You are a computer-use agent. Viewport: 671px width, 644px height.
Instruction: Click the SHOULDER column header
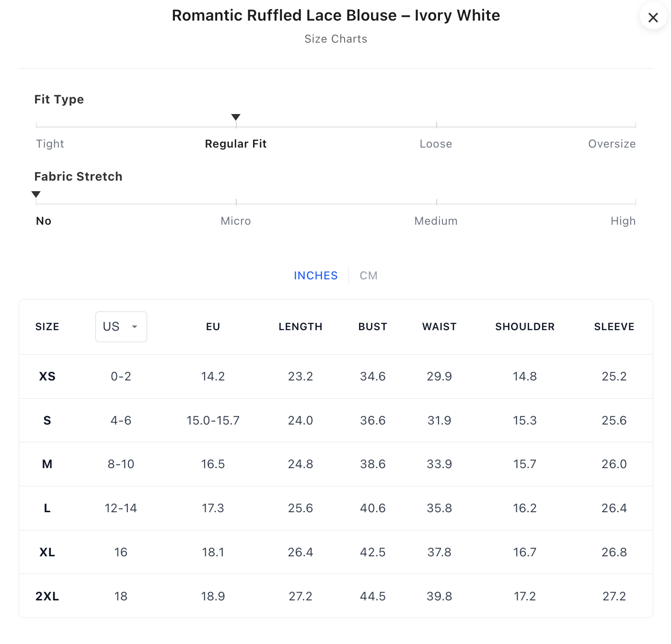(525, 327)
